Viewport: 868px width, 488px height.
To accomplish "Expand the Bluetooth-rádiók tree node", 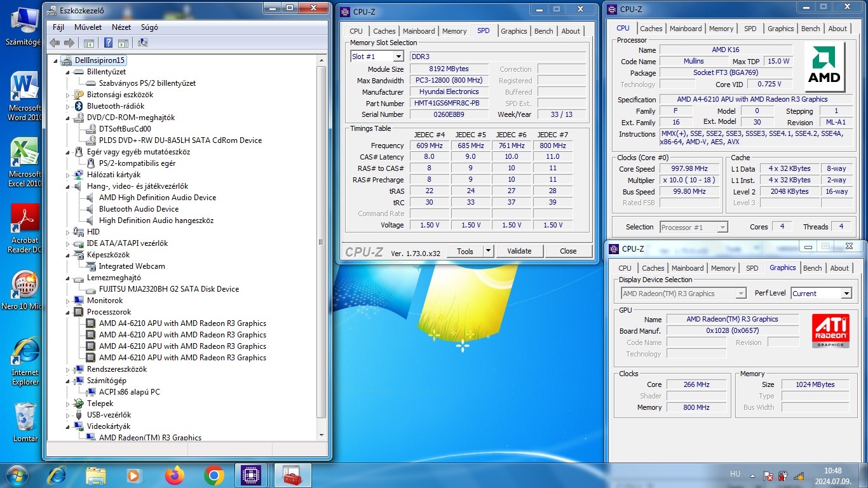I will pos(69,106).
